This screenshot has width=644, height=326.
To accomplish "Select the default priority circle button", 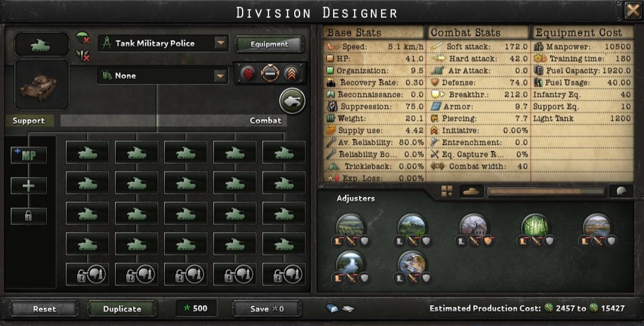I will point(270,74).
